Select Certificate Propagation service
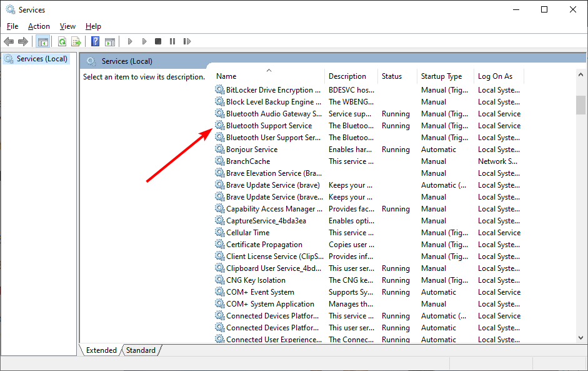The width and height of the screenshot is (588, 371). tap(368, 245)
